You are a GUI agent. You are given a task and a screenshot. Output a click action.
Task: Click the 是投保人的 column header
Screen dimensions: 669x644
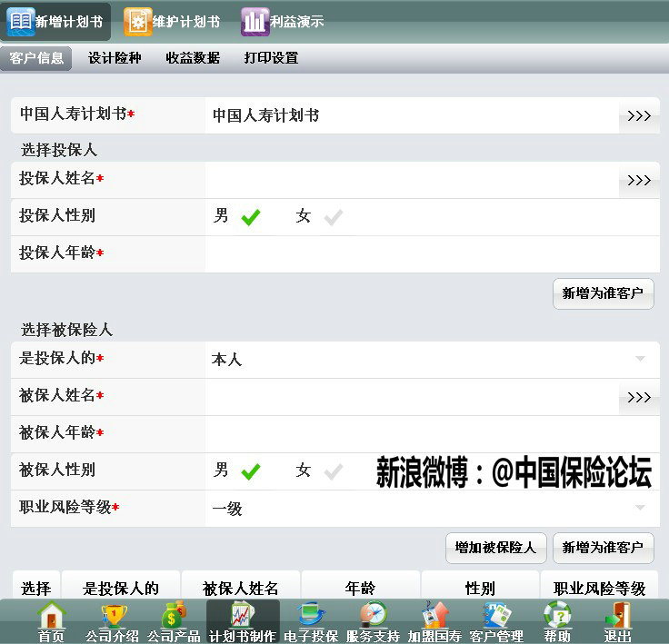tap(121, 587)
